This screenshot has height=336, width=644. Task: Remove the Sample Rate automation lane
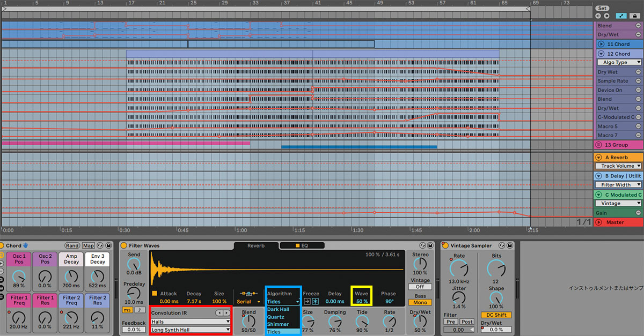pos(639,81)
